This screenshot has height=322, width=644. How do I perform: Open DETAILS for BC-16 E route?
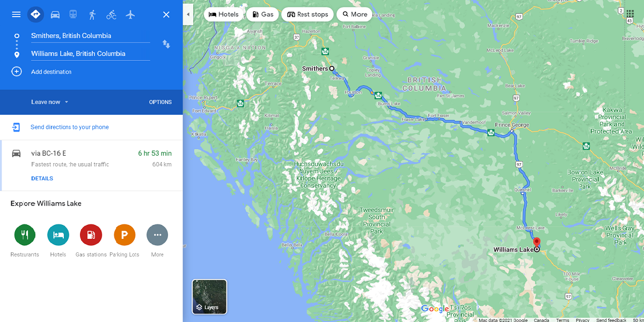click(x=42, y=179)
